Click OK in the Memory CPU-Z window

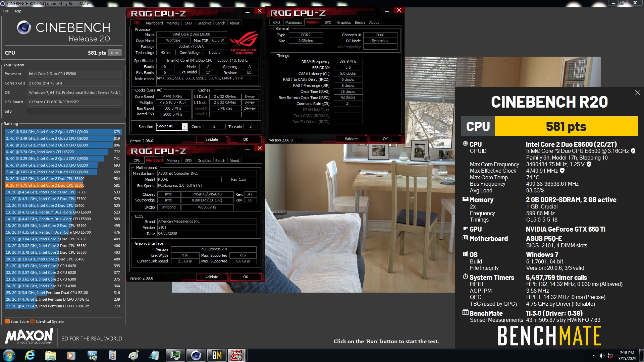[x=385, y=139]
